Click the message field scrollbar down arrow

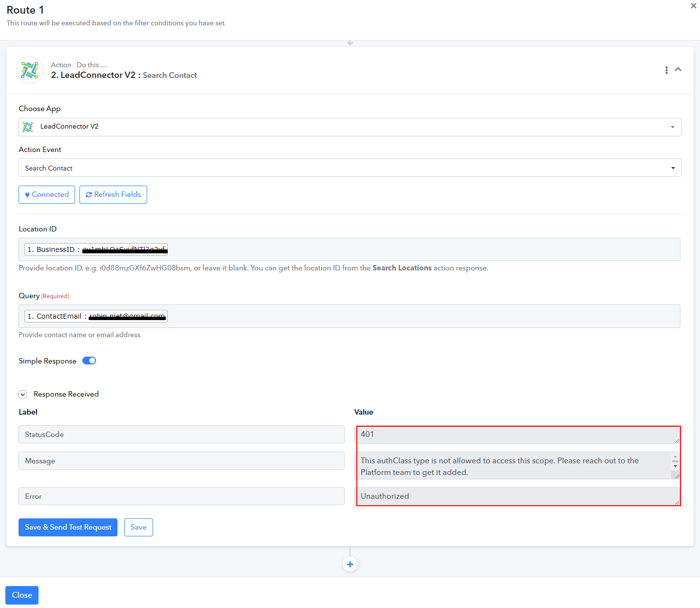pos(675,467)
